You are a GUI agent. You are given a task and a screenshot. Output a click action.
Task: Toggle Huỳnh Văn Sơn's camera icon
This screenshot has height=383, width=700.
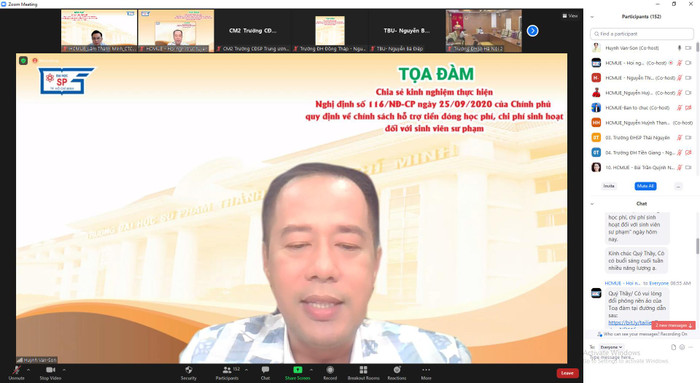[x=688, y=48]
